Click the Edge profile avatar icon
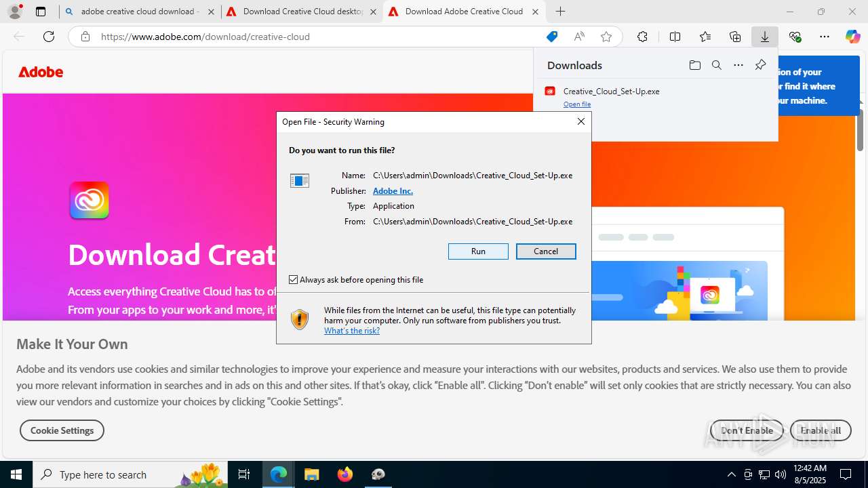 (15, 12)
